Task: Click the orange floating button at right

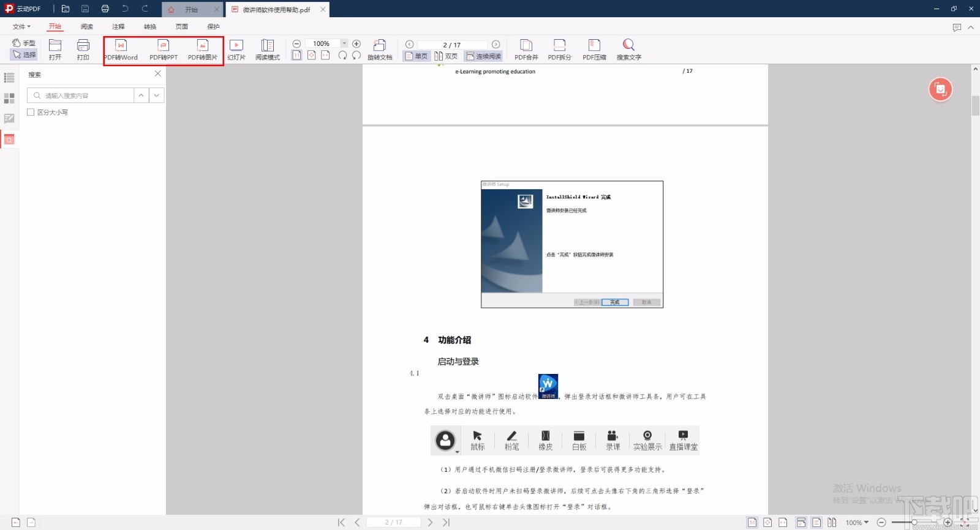Action: (940, 89)
